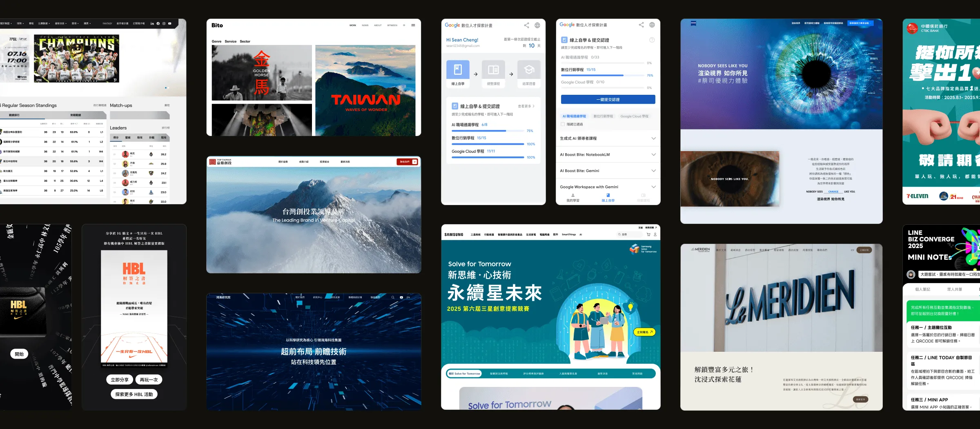Screen dimensions: 980x429
Task: Click the globe icon on the Hi Sean Cheng card
Action: (x=537, y=25)
